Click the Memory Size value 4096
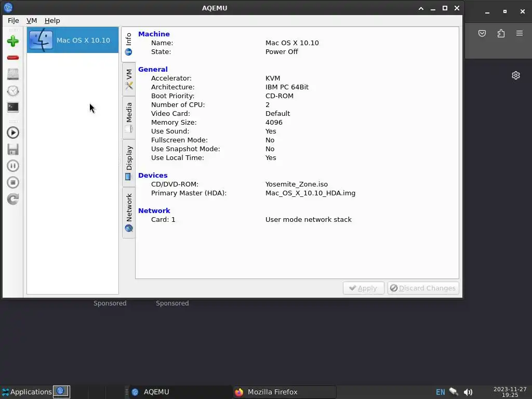 tap(274, 123)
